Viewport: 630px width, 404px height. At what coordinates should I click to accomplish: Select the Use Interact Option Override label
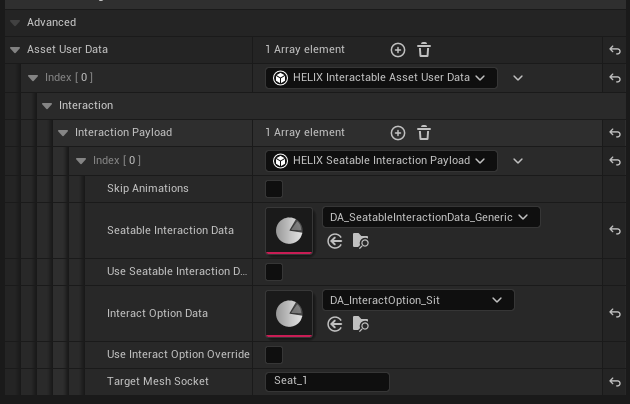point(178,354)
